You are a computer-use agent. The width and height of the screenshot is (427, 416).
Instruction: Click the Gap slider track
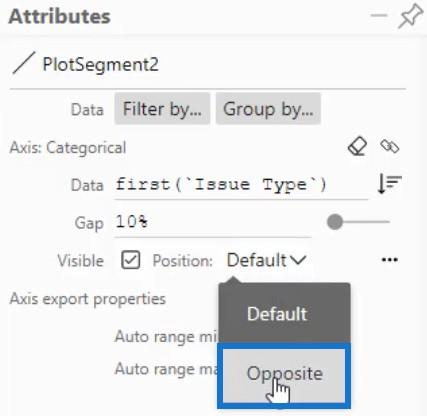coord(358,222)
